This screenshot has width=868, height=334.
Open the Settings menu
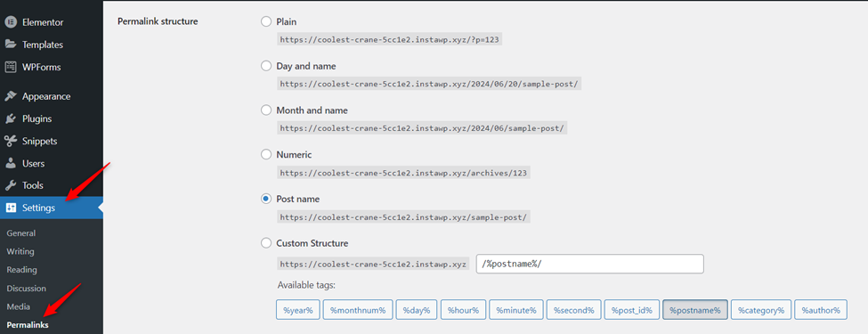tap(52, 208)
